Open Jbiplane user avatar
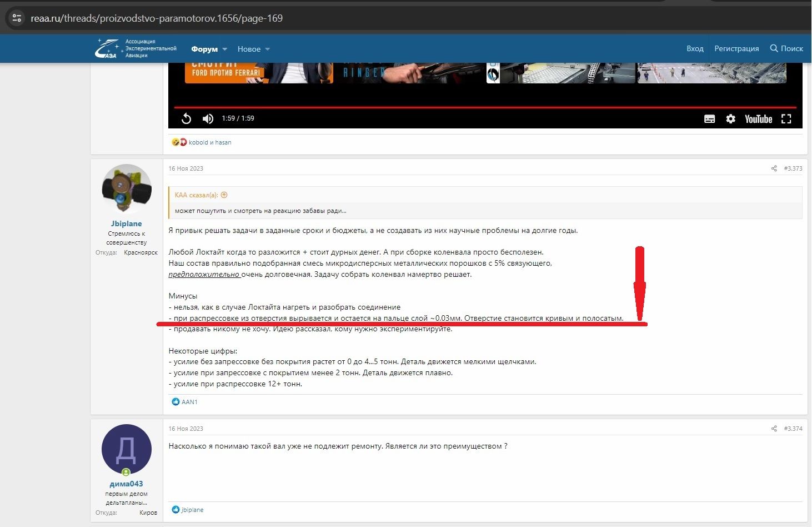This screenshot has width=812, height=527. click(x=127, y=189)
